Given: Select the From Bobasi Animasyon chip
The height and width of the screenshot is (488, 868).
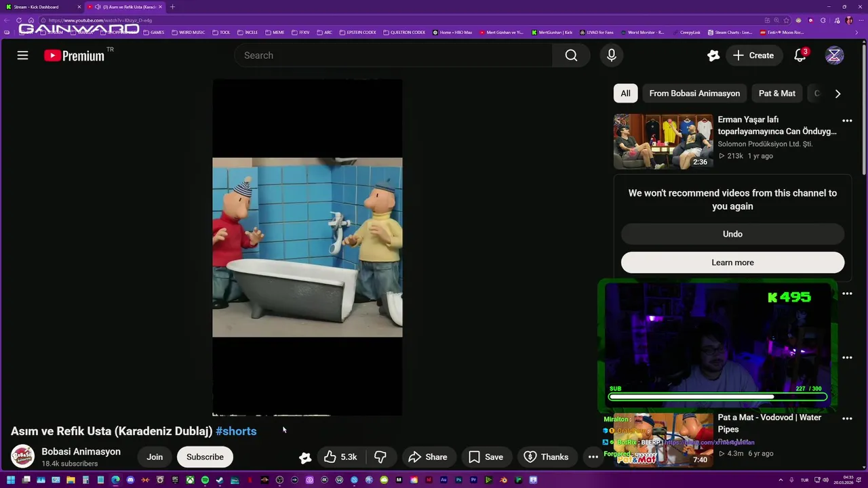Looking at the screenshot, I should pyautogui.click(x=694, y=94).
